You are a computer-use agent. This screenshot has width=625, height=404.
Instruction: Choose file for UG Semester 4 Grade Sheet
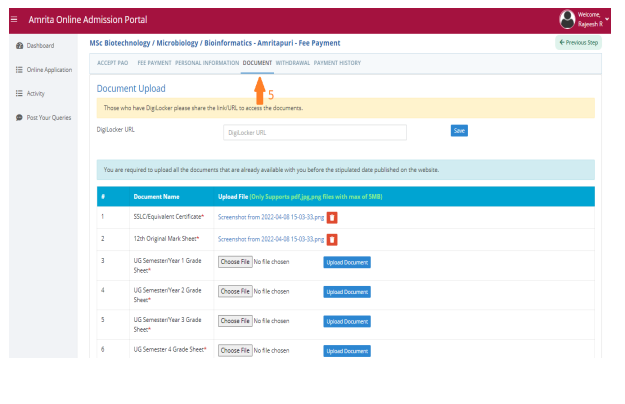[234, 350]
